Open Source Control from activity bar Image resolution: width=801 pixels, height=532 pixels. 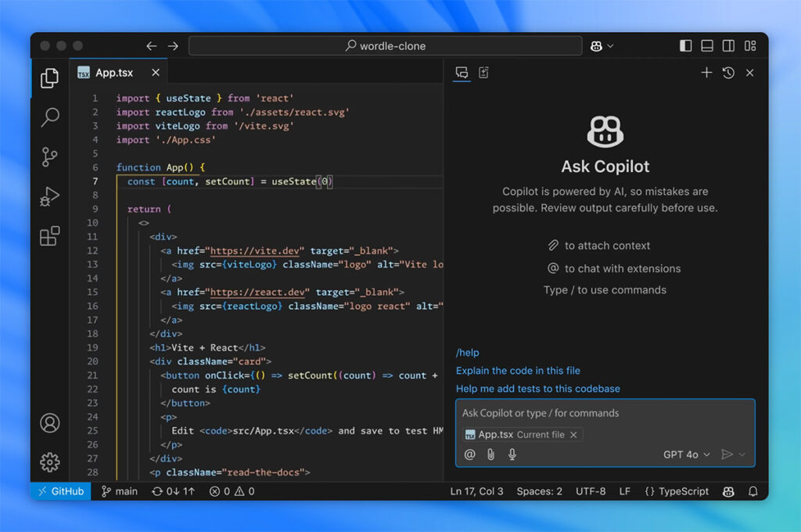[x=49, y=156]
